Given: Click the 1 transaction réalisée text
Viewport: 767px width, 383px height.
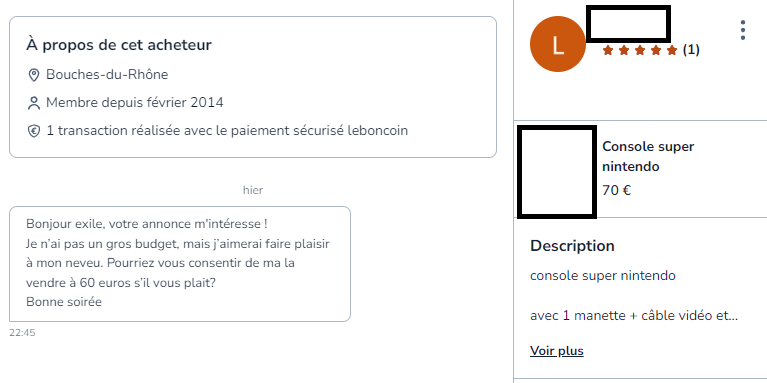Looking at the screenshot, I should 227,131.
